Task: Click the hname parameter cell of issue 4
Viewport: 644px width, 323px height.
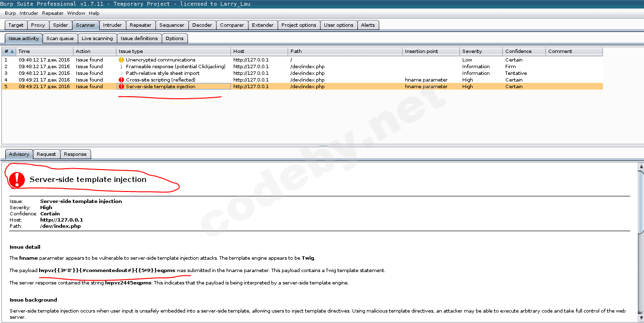Action: point(431,80)
